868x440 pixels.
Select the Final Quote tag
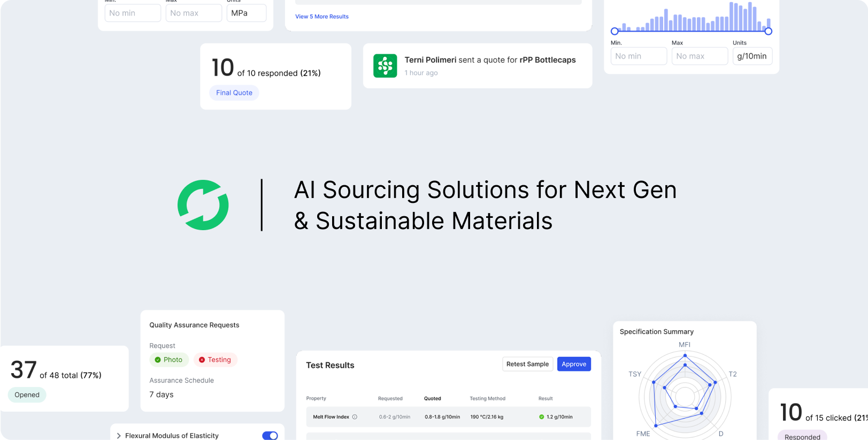tap(234, 93)
